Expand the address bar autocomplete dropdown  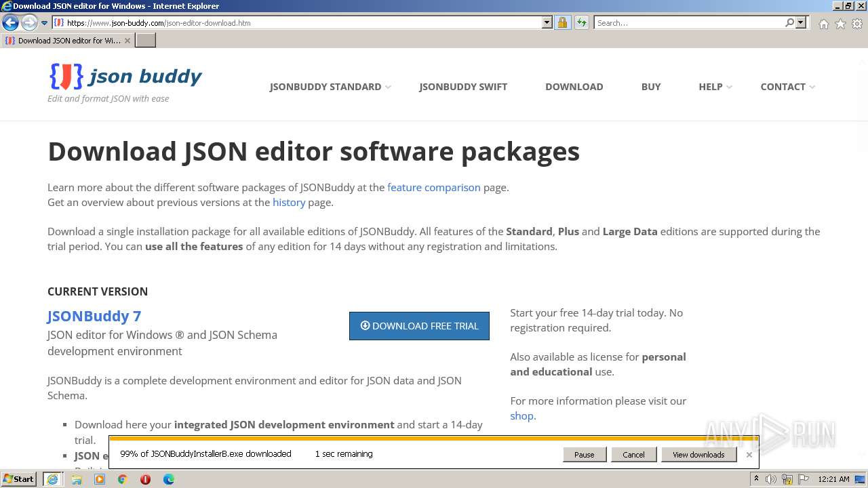coord(547,22)
